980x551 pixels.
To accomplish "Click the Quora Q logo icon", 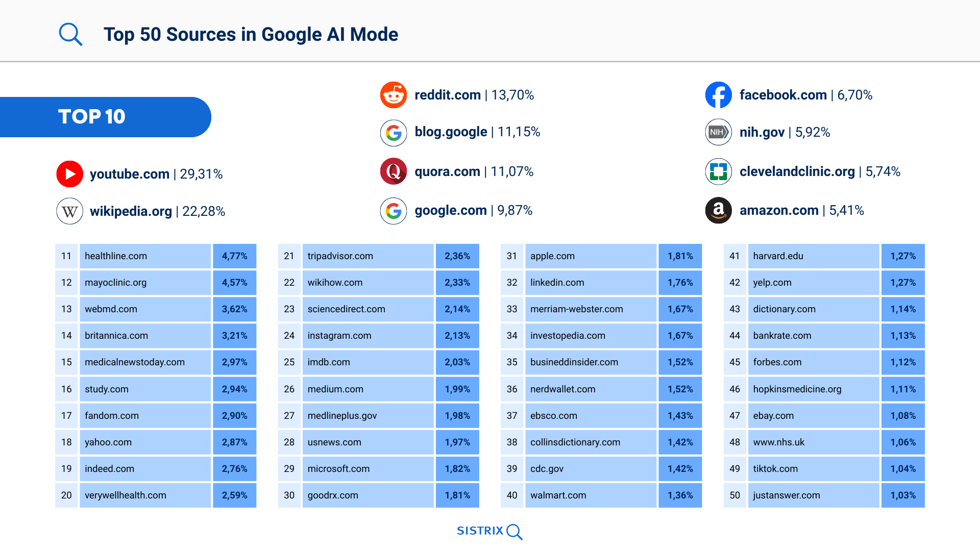I will 394,171.
